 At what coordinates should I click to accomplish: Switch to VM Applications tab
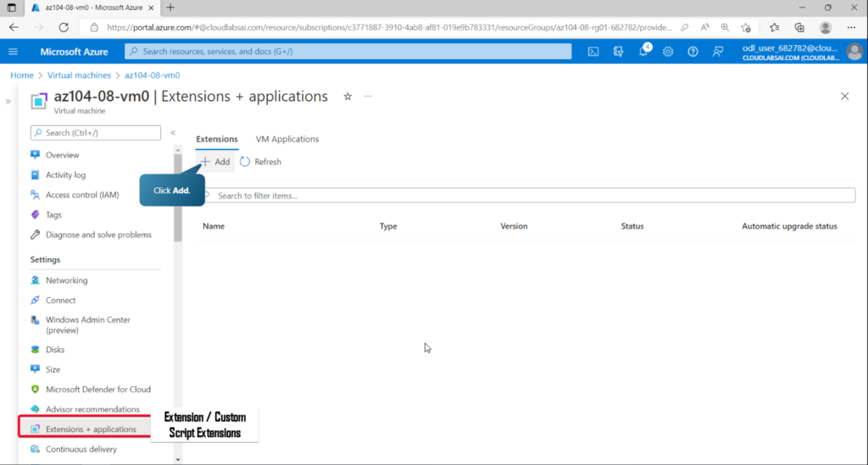(287, 139)
